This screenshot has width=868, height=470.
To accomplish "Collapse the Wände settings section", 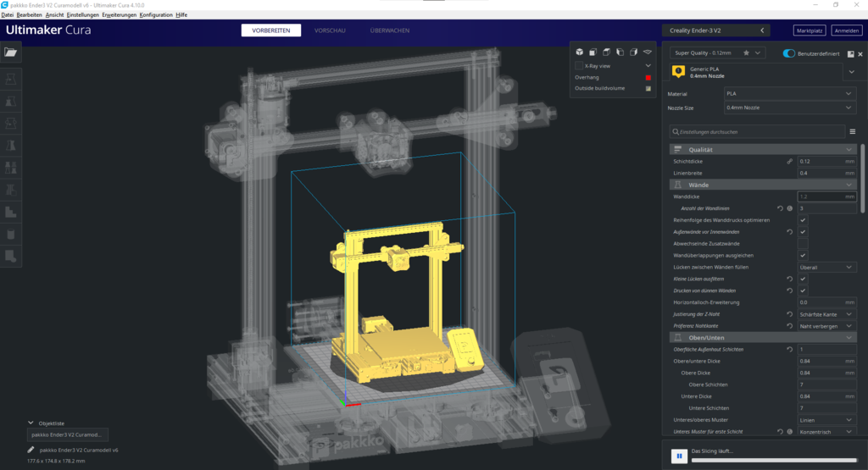I will 763,185.
